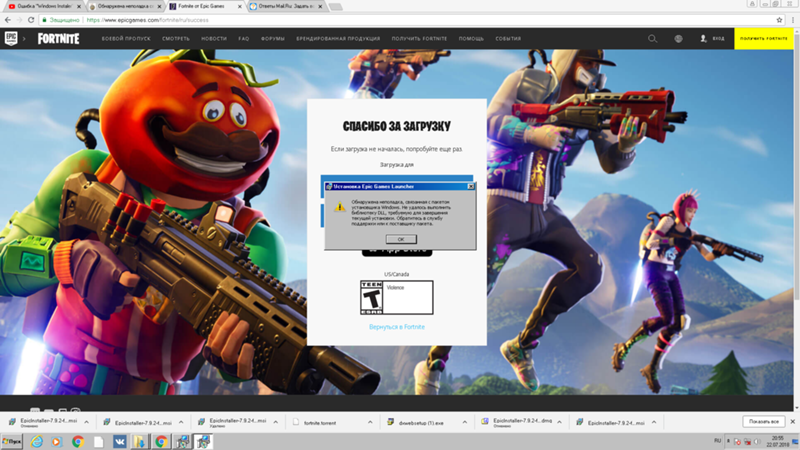Reload the page with the refresh icon
This screenshot has width=800, height=450.
31,20
